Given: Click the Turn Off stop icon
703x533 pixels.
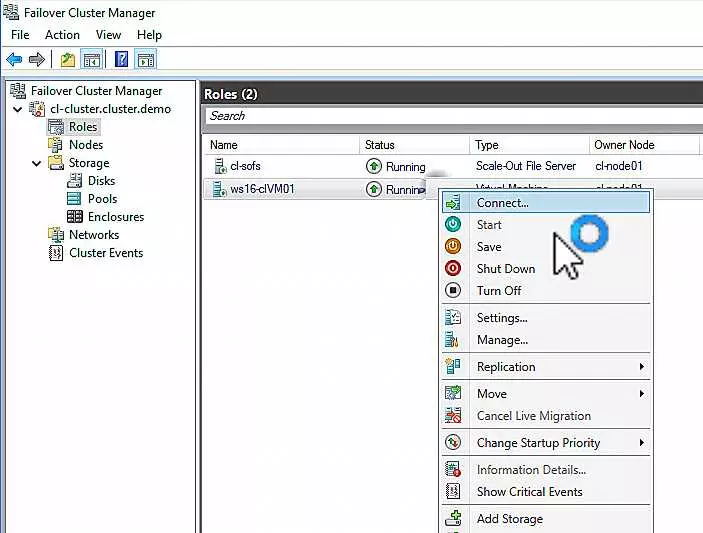Looking at the screenshot, I should click(453, 290).
